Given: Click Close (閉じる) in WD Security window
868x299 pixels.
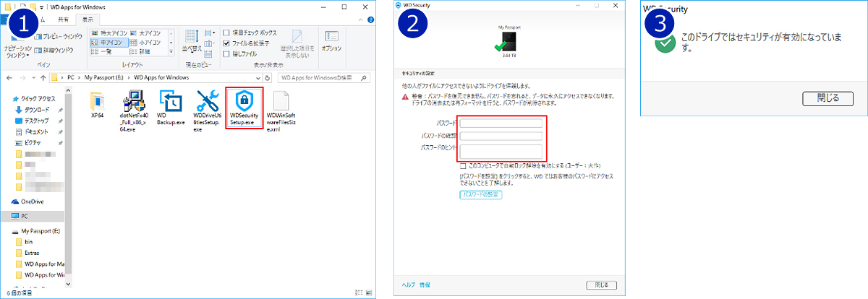Looking at the screenshot, I should (601, 285).
